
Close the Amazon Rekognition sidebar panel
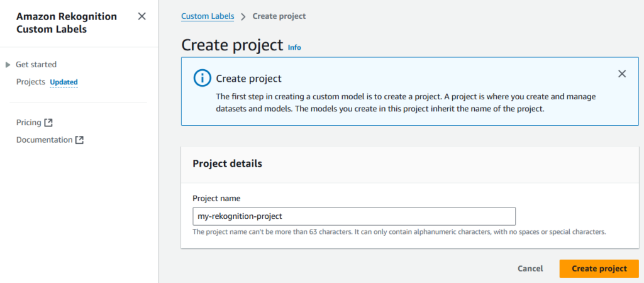point(142,16)
